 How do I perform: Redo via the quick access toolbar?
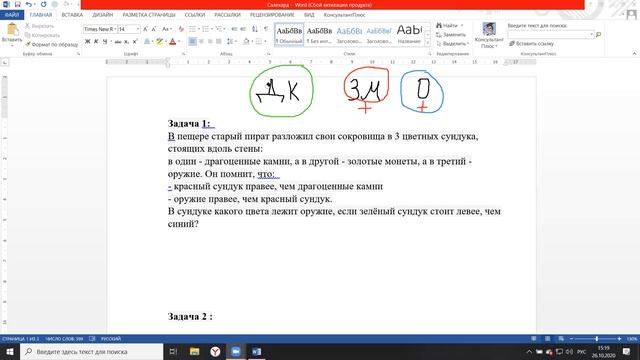click(43, 4)
